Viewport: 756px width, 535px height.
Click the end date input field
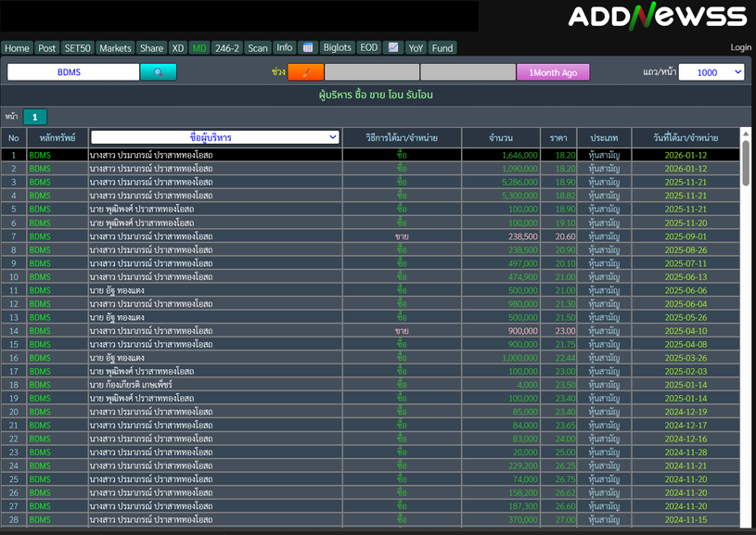(468, 72)
